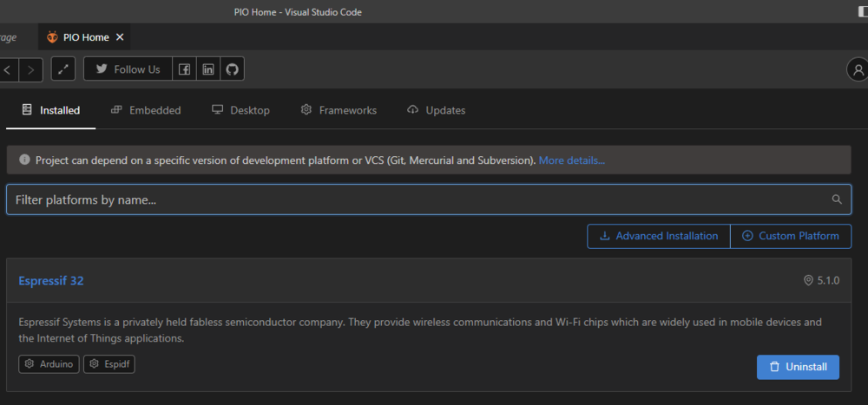Click the search magnifier icon
868x405 pixels.
pyautogui.click(x=837, y=199)
